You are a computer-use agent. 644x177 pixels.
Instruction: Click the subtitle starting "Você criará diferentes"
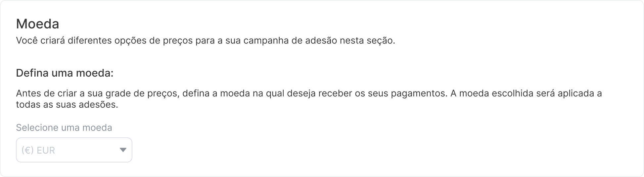(205, 41)
